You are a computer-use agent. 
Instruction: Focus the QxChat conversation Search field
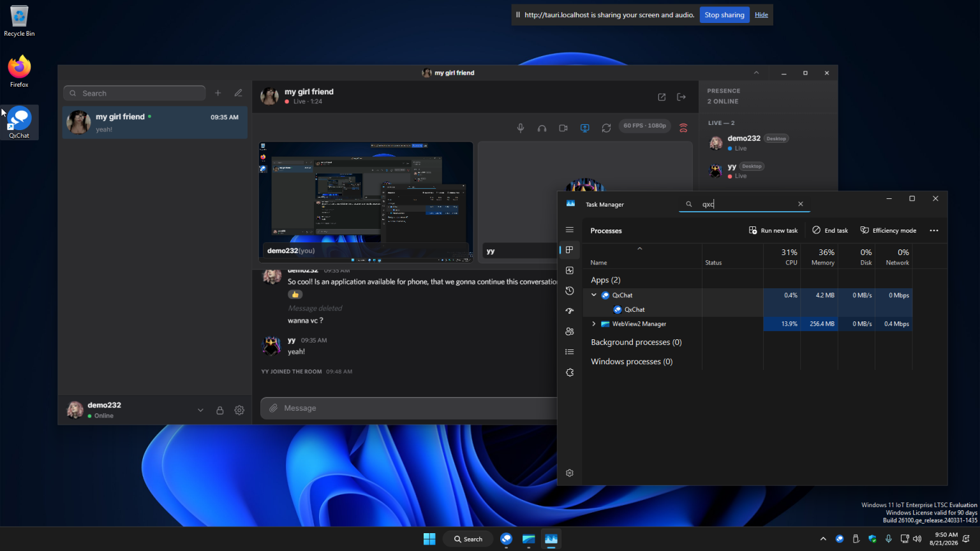coord(135,93)
